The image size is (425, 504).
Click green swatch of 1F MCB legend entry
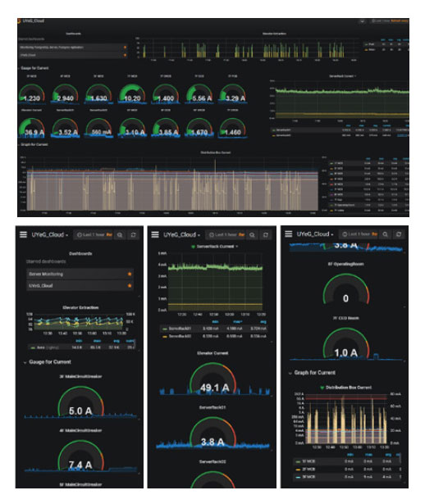tap(298, 461)
